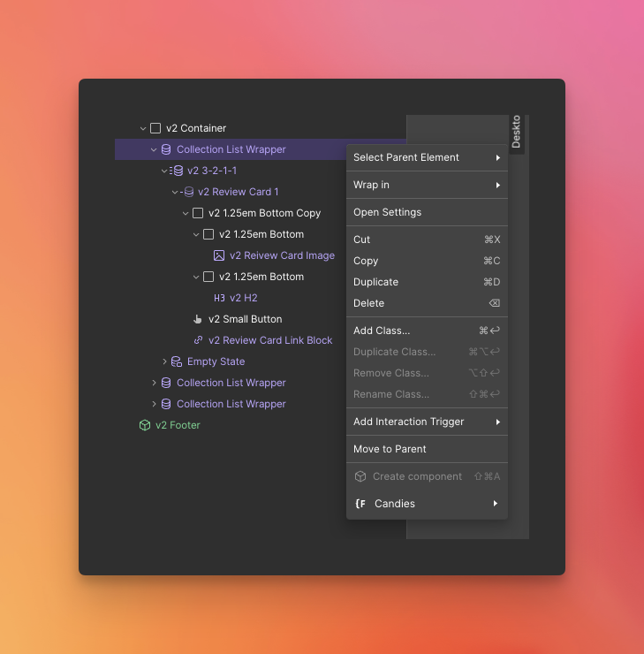Click the v2 Review Card 1 collection item icon
The image size is (644, 654).
187,192
